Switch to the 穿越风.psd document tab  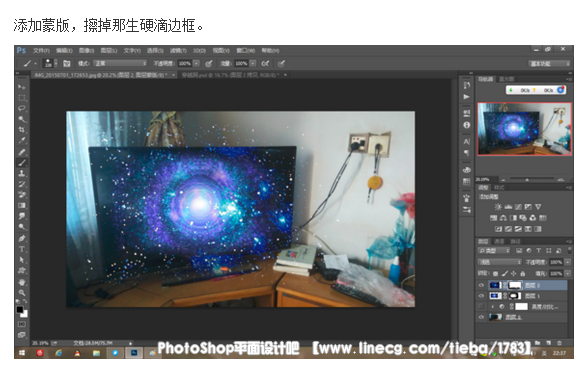click(x=230, y=75)
